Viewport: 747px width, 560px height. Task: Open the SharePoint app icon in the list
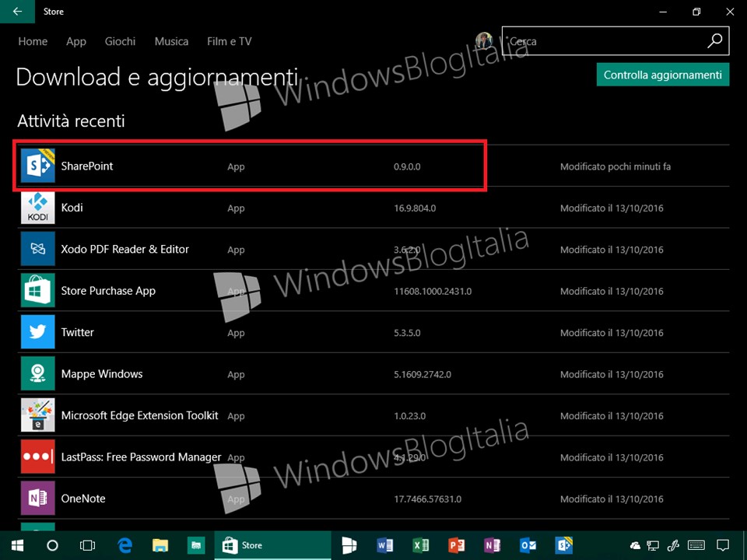coord(37,166)
